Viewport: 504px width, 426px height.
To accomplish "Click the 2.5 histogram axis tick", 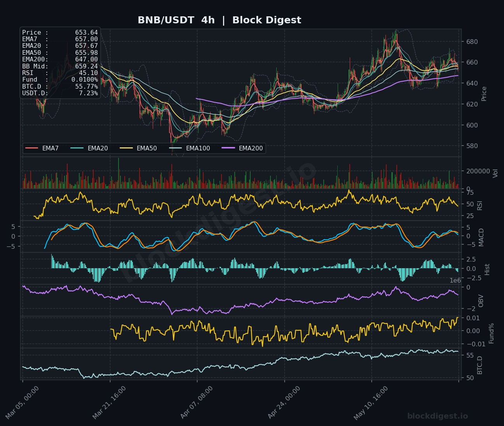I will [471, 259].
